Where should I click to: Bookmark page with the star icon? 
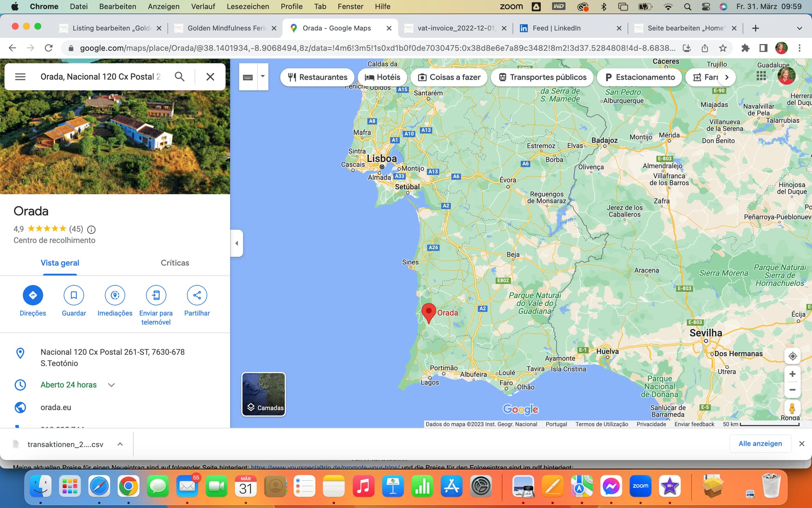pos(723,48)
